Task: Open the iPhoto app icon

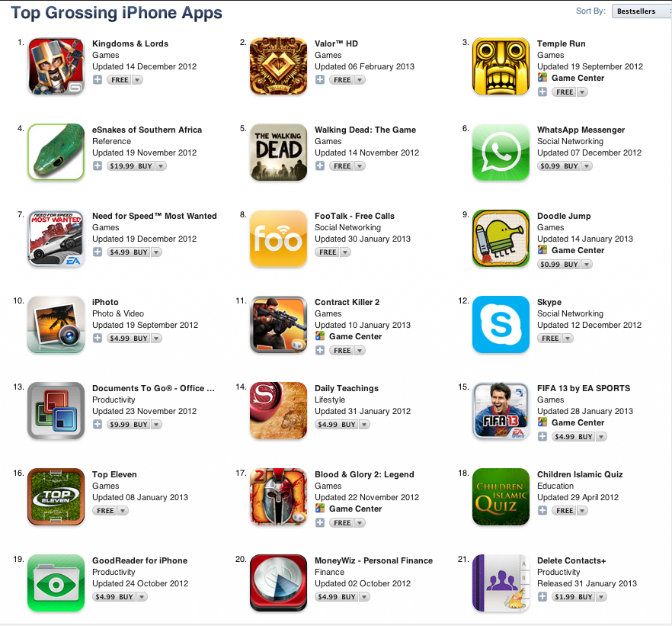Action: [56, 325]
